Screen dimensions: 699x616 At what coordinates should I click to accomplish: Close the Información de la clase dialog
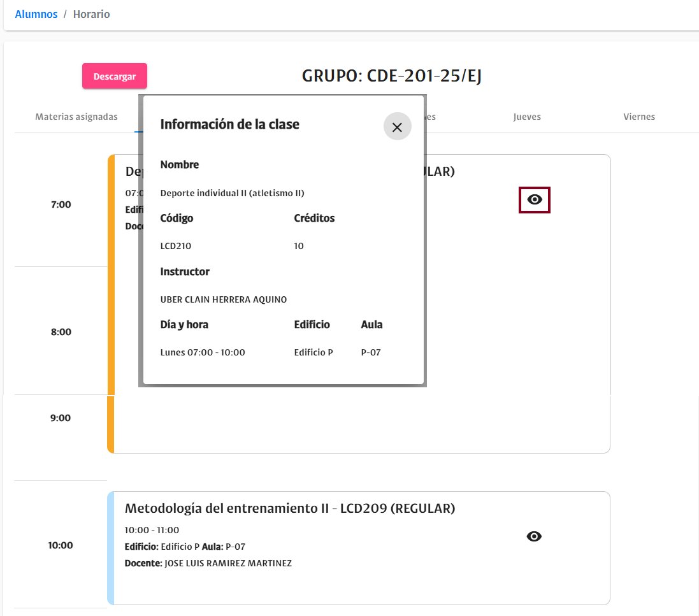click(x=397, y=127)
